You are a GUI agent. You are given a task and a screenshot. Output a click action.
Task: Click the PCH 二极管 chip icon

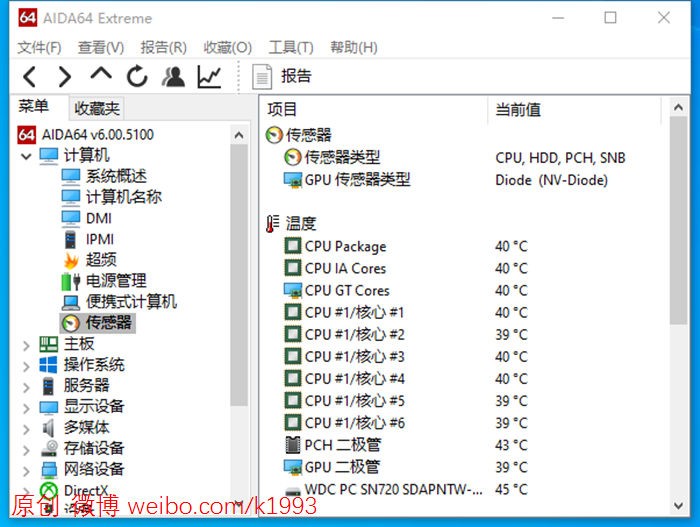pyautogui.click(x=292, y=445)
